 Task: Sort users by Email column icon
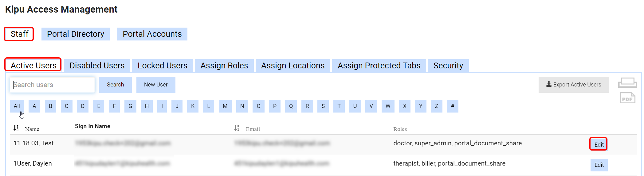pos(237,128)
